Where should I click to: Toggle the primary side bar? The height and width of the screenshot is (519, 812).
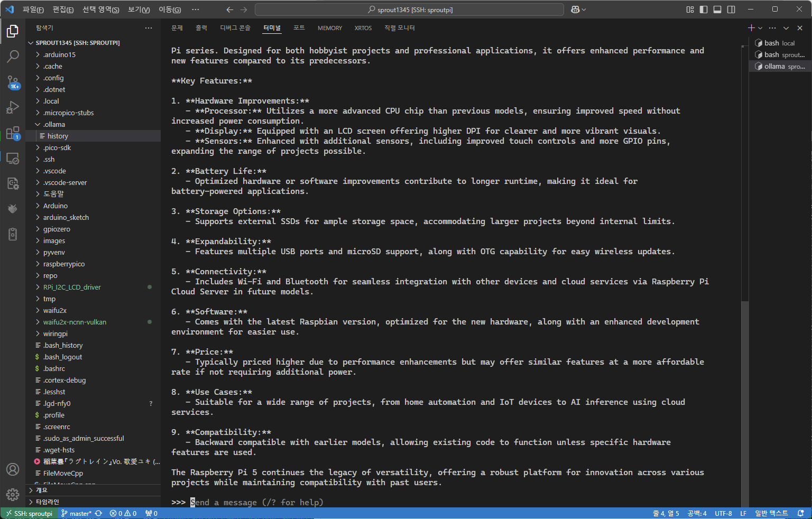tap(704, 10)
